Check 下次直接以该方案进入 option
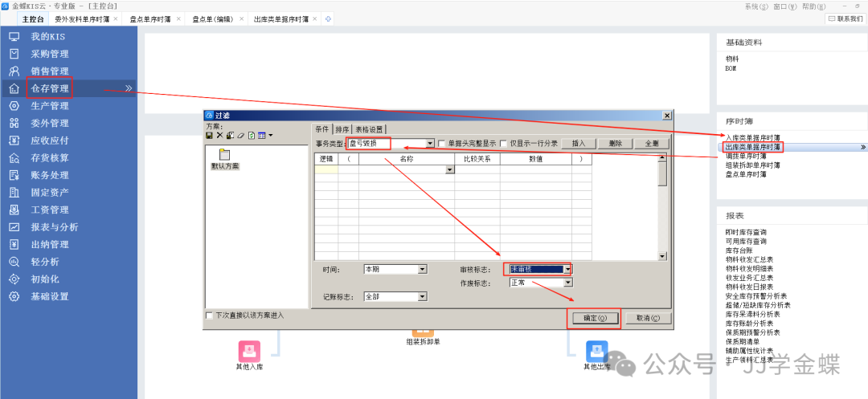 [211, 316]
